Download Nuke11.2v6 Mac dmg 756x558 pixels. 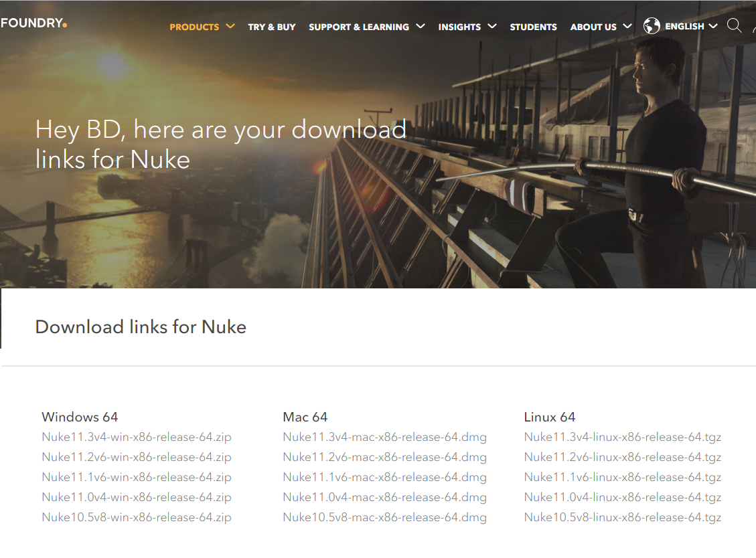385,457
